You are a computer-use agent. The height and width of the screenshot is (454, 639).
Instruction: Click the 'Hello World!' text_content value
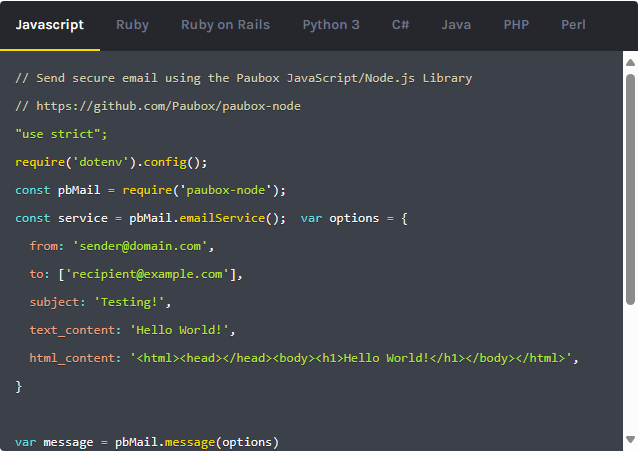pos(179,330)
